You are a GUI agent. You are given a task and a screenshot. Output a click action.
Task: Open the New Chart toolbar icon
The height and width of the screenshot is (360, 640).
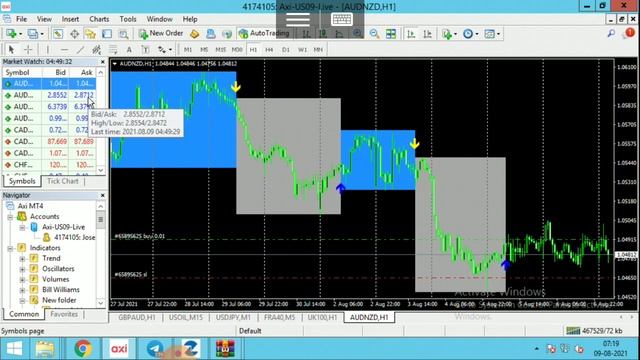click(11, 33)
